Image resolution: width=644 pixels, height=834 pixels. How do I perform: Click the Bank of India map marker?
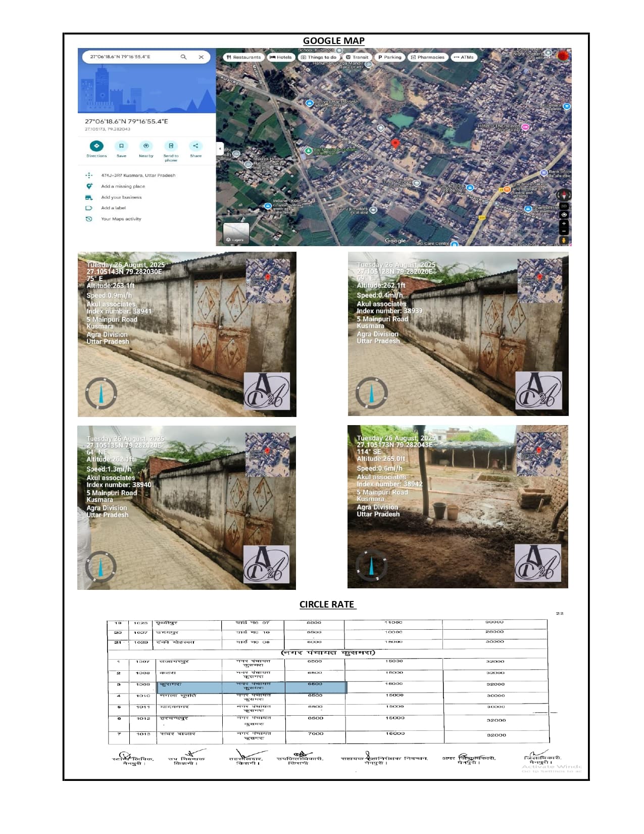[x=544, y=173]
